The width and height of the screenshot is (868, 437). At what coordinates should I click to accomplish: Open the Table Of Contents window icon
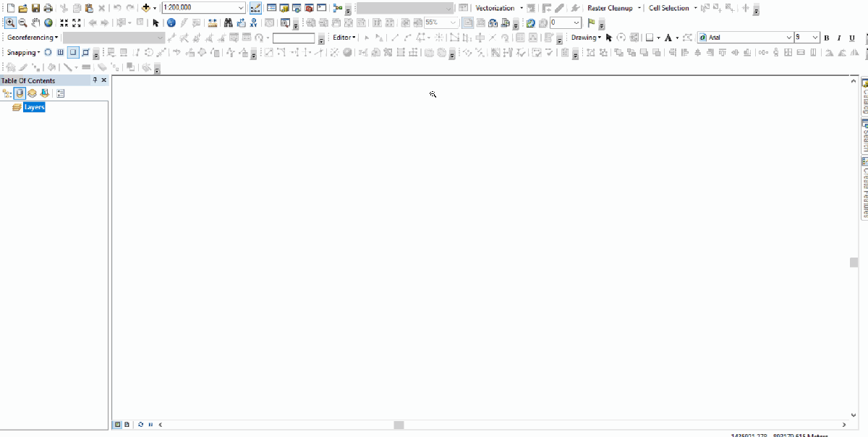pos(271,8)
